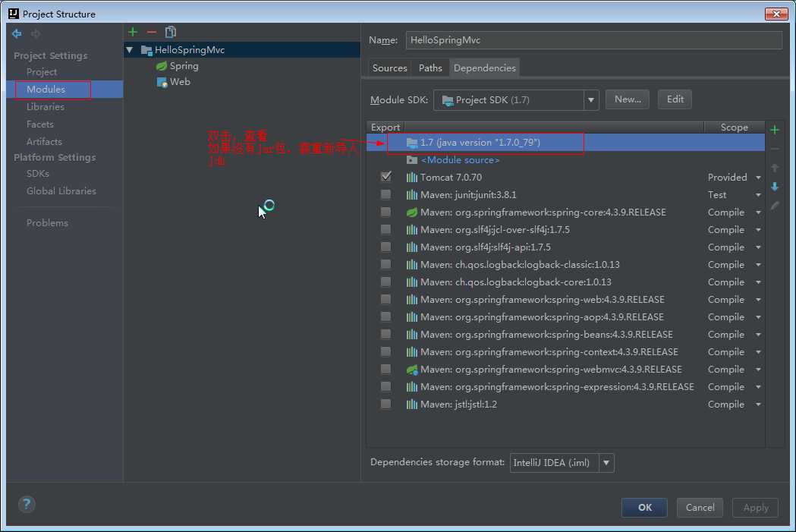
Task: Open dependencies storage format dropdown
Action: [606, 463]
